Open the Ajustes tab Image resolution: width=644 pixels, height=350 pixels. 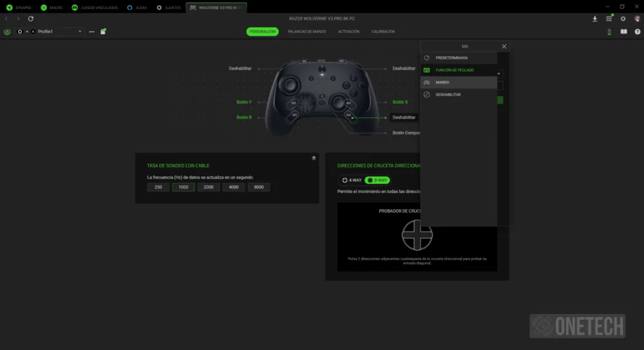(x=168, y=7)
